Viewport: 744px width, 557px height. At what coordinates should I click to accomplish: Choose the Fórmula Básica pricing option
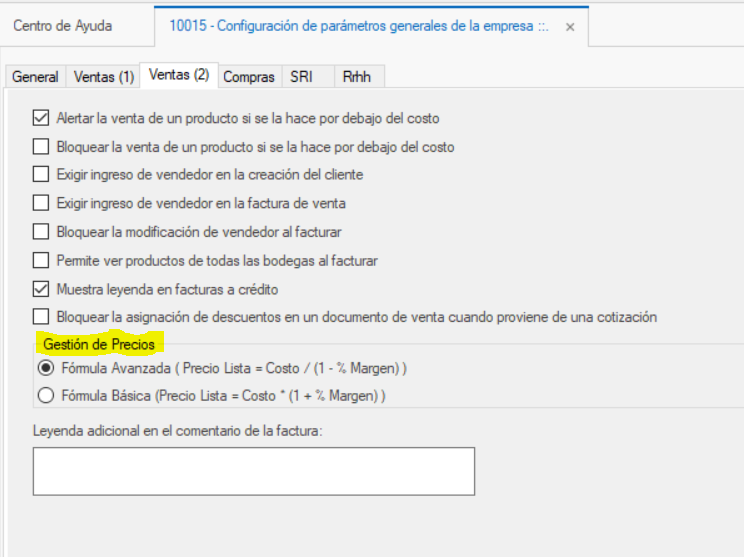pyautogui.click(x=44, y=396)
